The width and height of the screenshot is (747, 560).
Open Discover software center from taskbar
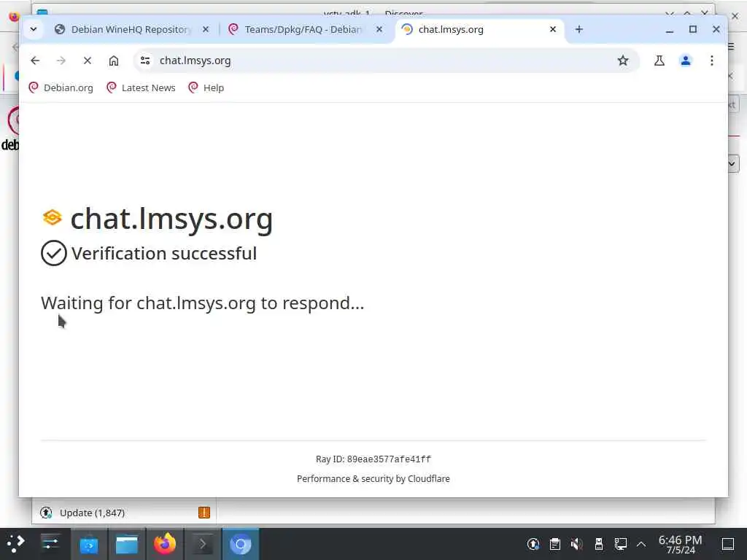[x=89, y=544]
